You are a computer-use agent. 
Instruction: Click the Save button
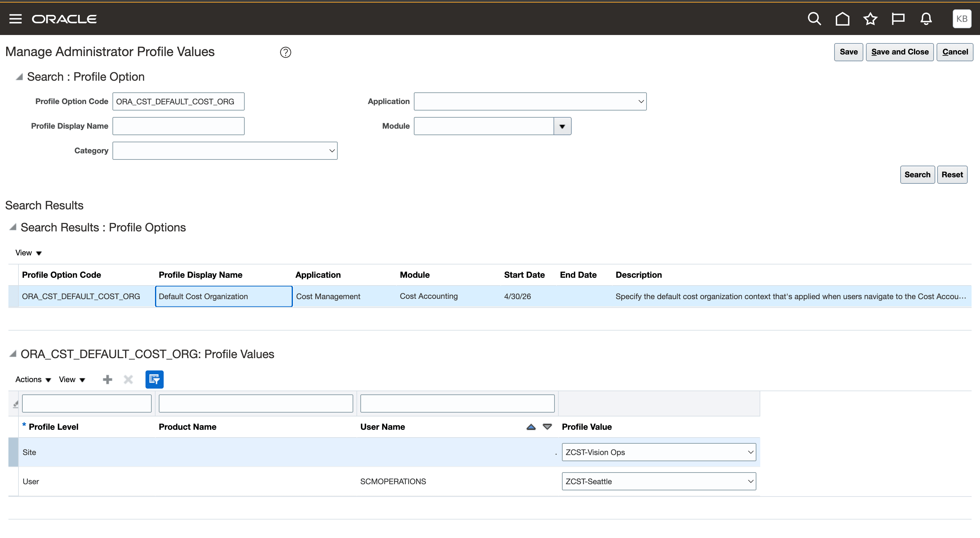click(848, 52)
